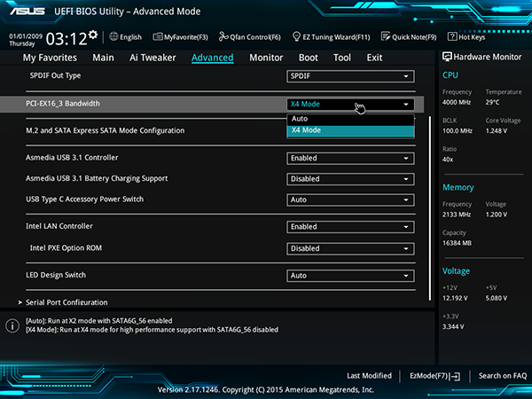Select M.2 and SATA Express configuration label

point(106,130)
